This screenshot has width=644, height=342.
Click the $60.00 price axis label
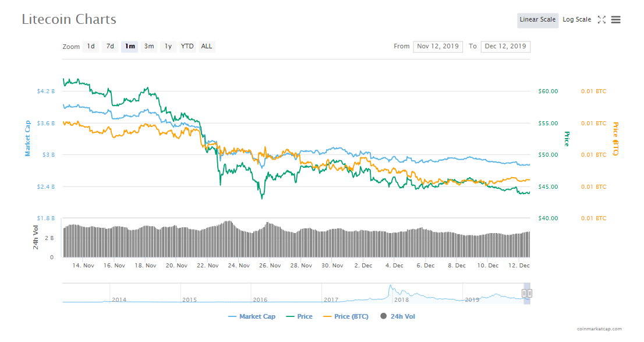[548, 91]
